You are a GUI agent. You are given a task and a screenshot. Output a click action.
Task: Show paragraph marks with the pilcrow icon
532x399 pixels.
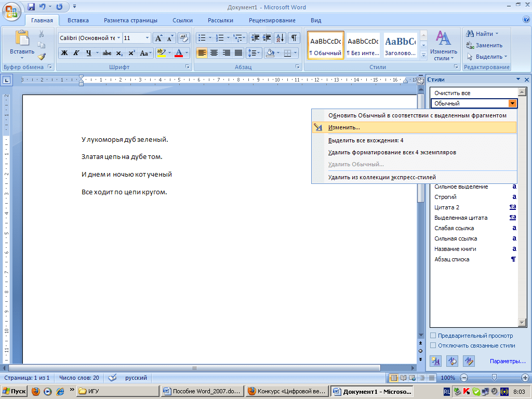click(294, 38)
